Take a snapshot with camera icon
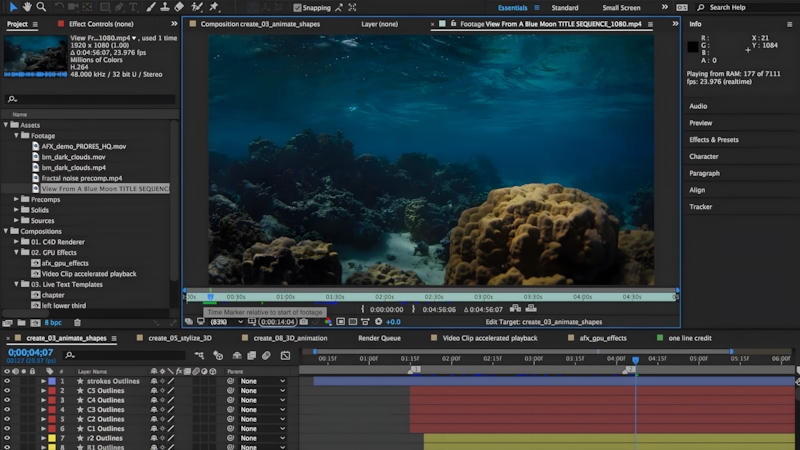The height and width of the screenshot is (450, 800). pos(304,322)
